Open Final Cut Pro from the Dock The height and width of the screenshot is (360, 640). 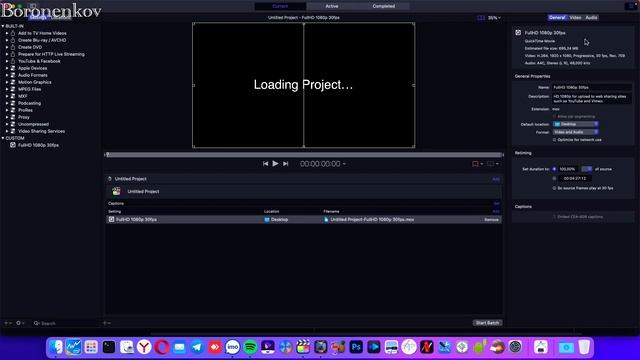pyautogui.click(x=303, y=347)
